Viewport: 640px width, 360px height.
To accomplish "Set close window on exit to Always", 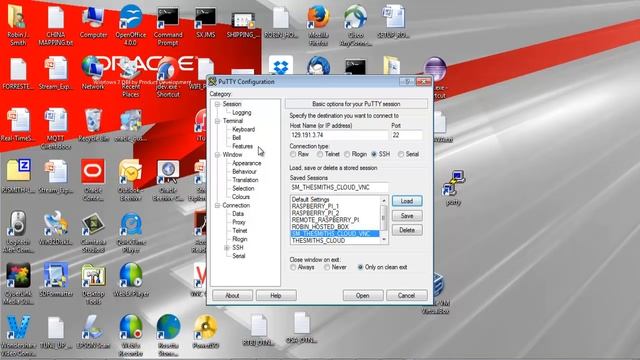I will 293,267.
